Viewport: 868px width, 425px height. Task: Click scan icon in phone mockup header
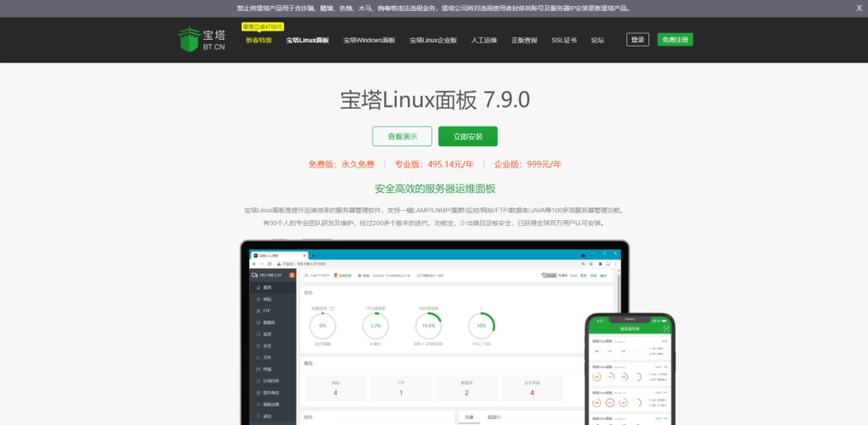666,328
